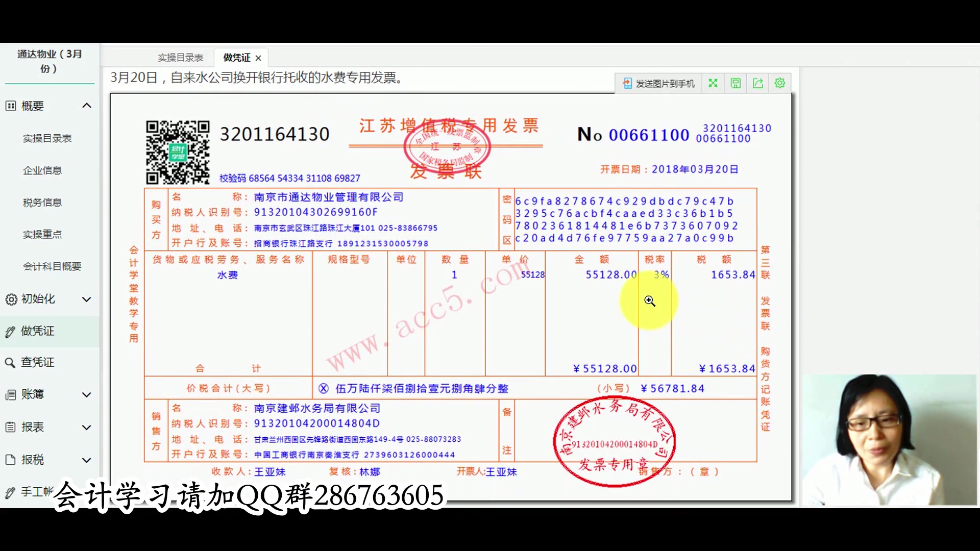The image size is (980, 551).
Task: Click the 账簿 icon in sidebar
Action: [x=11, y=395]
